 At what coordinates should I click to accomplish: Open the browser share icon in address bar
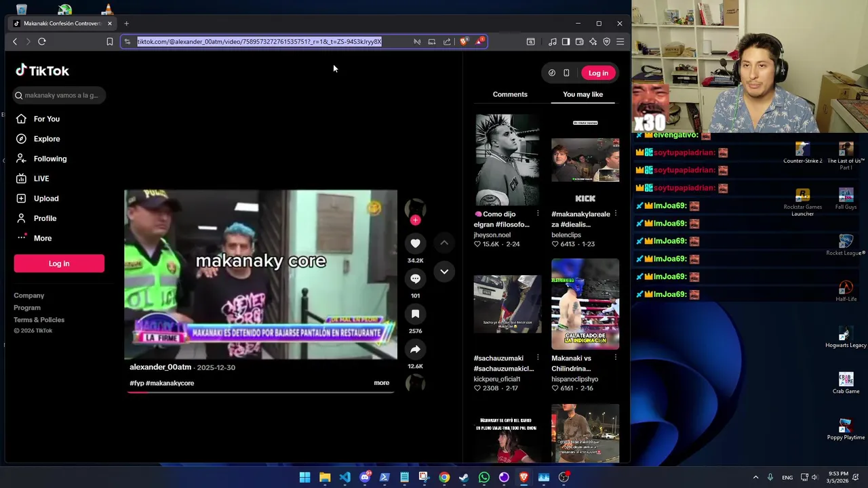(x=447, y=41)
